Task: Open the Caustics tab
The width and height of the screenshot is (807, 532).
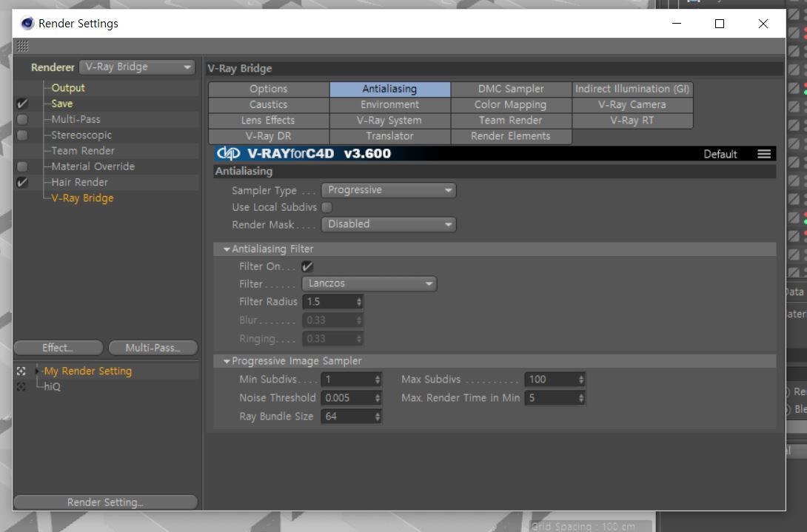Action: pos(269,104)
